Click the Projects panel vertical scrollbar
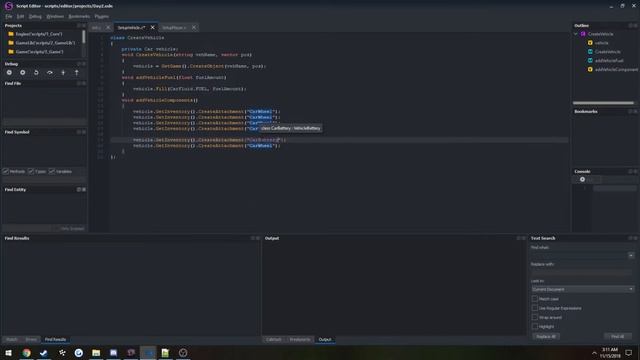Image resolution: width=640 pixels, height=360 pixels. point(84,37)
